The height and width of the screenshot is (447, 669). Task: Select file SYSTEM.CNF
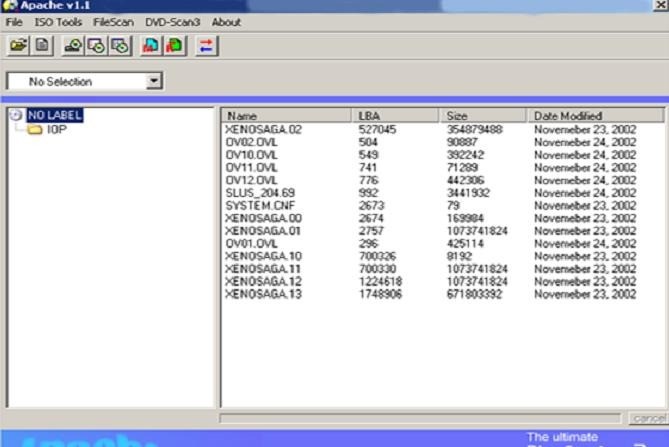[260, 206]
